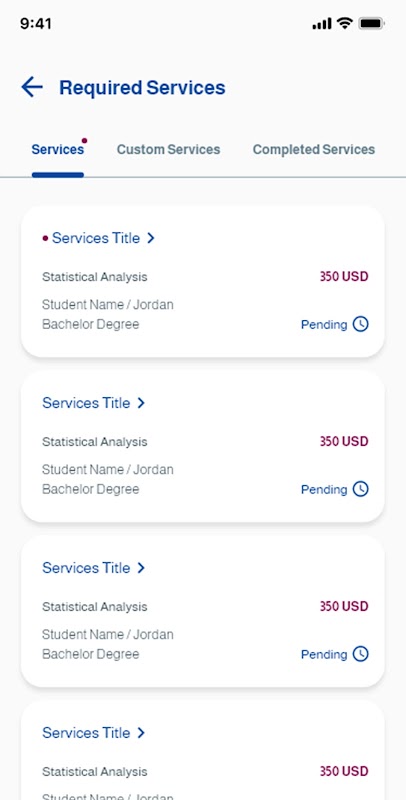Viewport: 406px width, 800px height.
Task: Select the Services tab
Action: coord(58,149)
